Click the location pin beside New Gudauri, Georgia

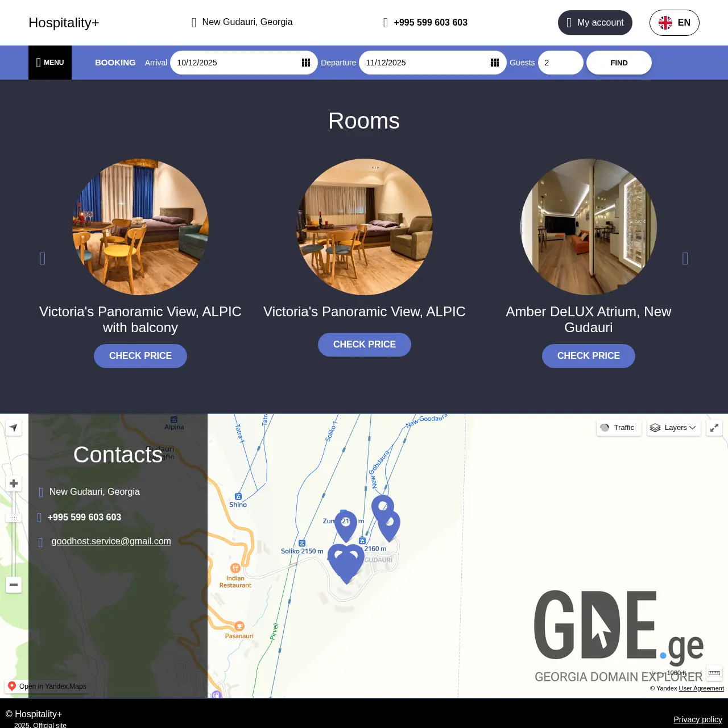point(195,22)
